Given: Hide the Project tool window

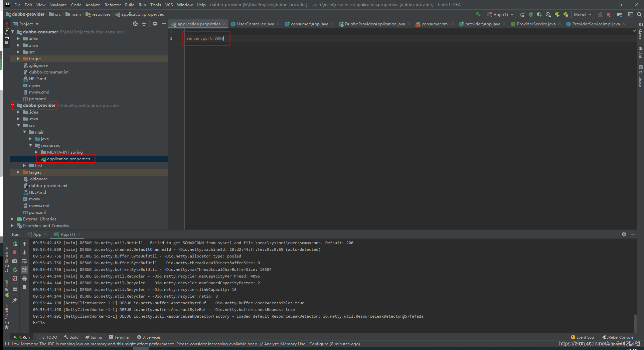Looking at the screenshot, I should tap(163, 24).
